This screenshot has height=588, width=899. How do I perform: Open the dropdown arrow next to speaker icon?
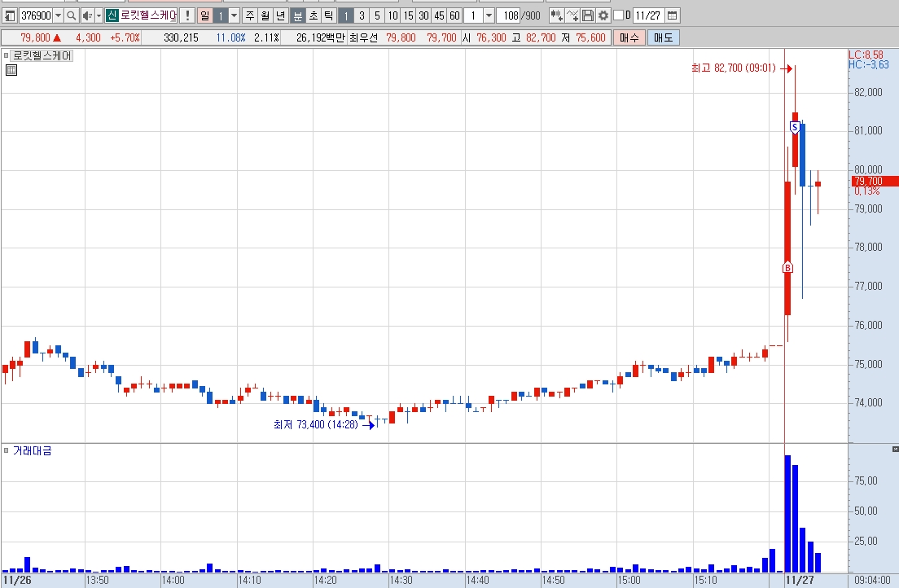coord(99,15)
